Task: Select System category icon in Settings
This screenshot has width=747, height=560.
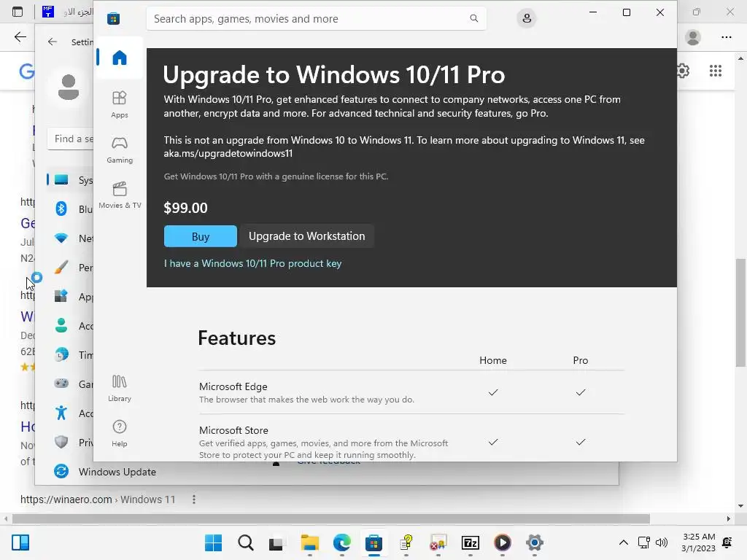Action: click(x=61, y=179)
